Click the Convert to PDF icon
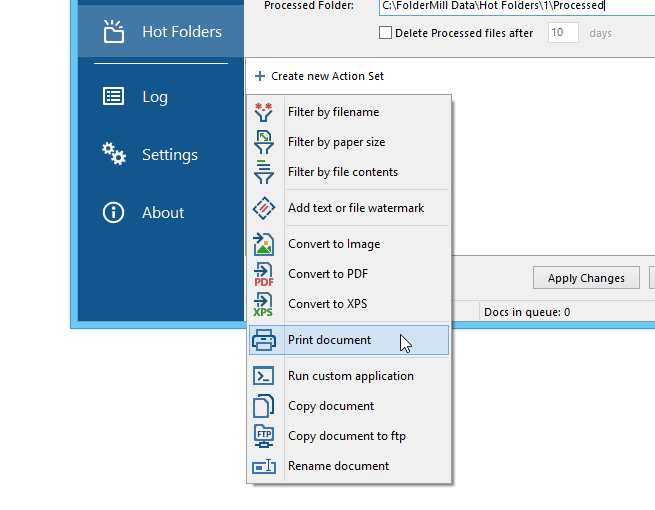Screen dimensions: 655x510 coord(264,274)
